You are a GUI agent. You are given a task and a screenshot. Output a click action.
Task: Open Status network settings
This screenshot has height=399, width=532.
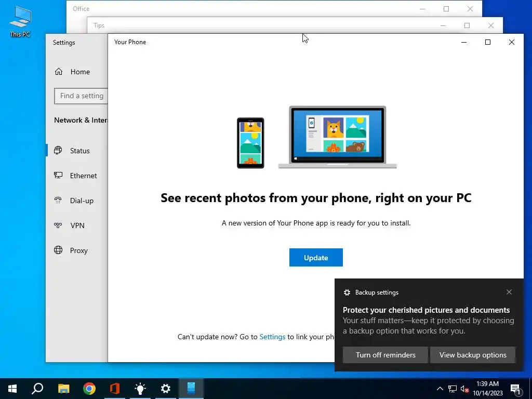pyautogui.click(x=77, y=151)
